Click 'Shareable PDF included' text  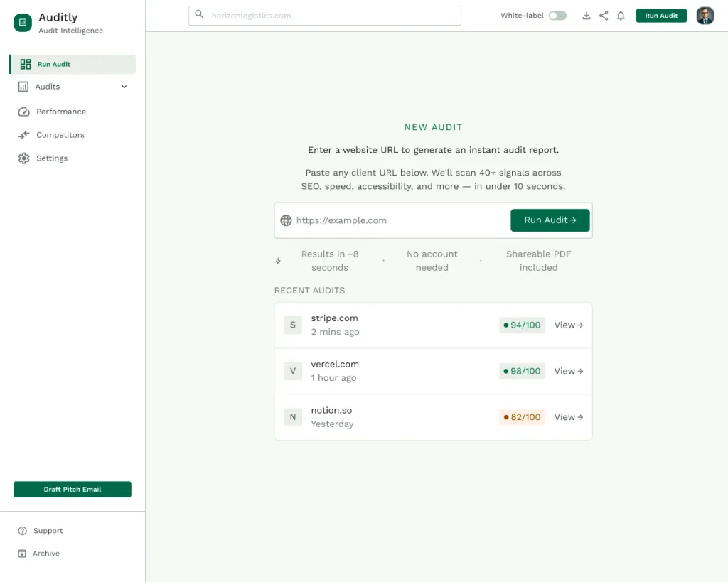click(x=539, y=261)
